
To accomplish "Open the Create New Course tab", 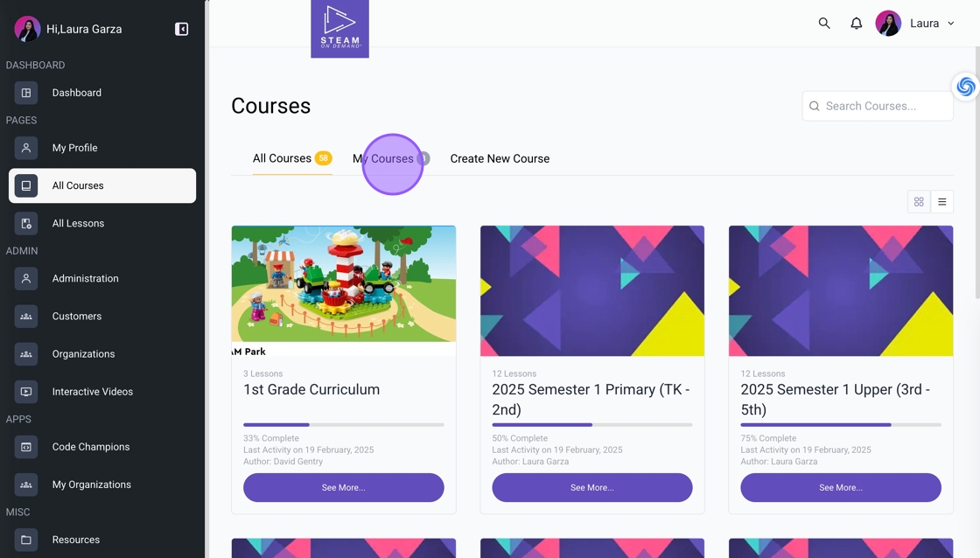I will 500,158.
